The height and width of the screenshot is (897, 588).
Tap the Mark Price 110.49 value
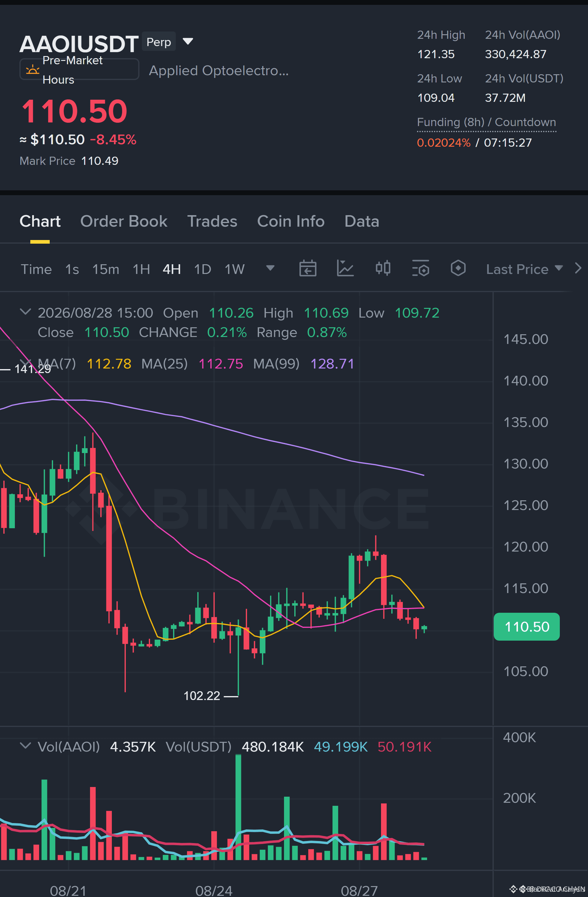point(99,161)
